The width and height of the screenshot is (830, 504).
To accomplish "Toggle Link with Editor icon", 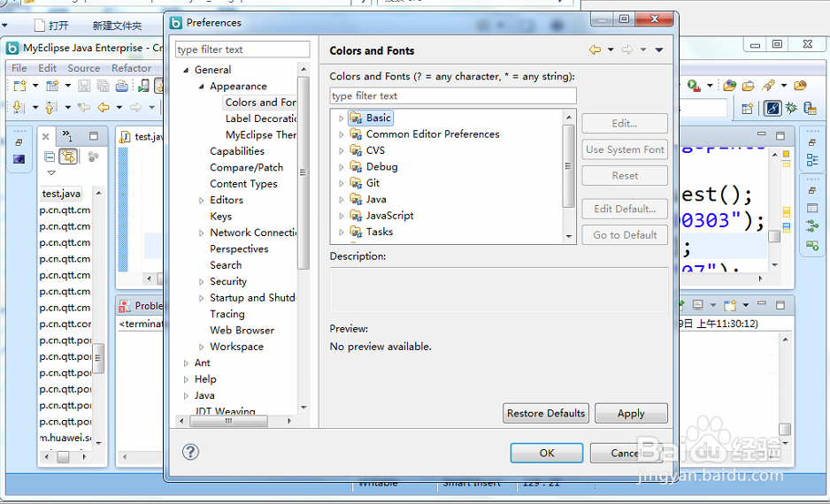I will tap(68, 157).
